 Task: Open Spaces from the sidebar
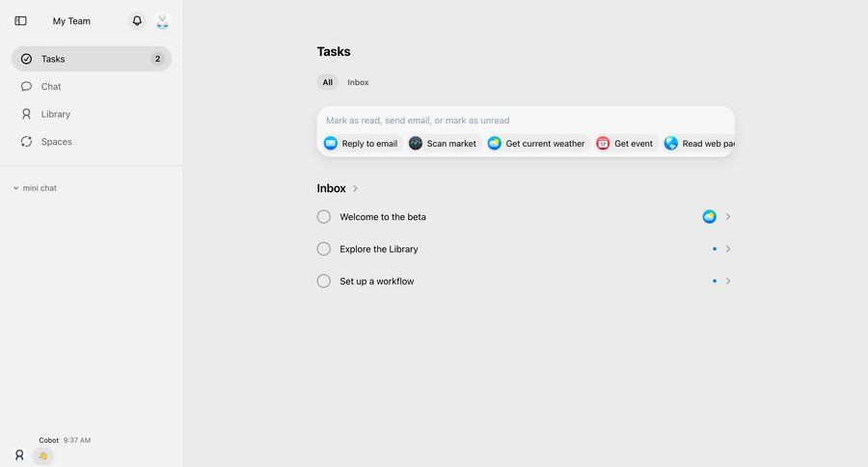click(56, 142)
